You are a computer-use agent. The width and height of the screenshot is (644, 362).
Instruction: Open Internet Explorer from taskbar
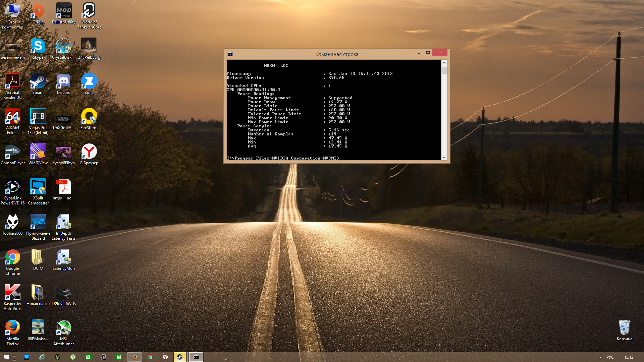point(42,357)
